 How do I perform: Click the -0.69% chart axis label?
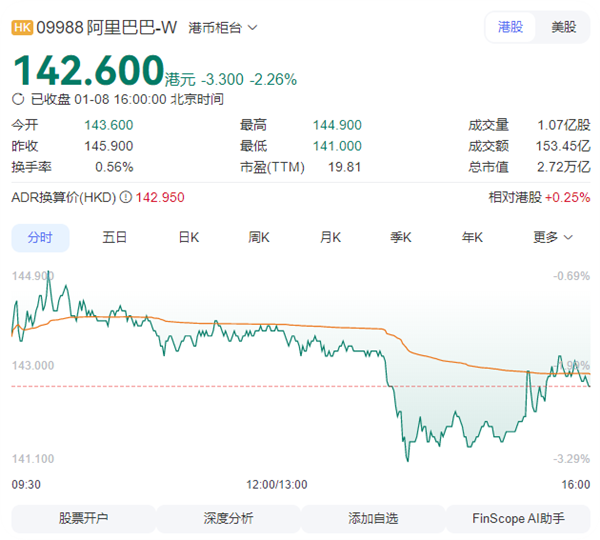point(571,276)
